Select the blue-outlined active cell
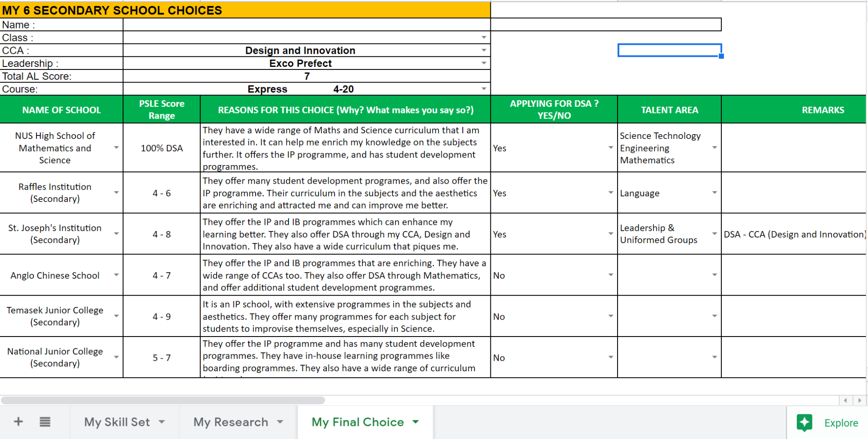Viewport: 868px width, 439px height. point(670,50)
